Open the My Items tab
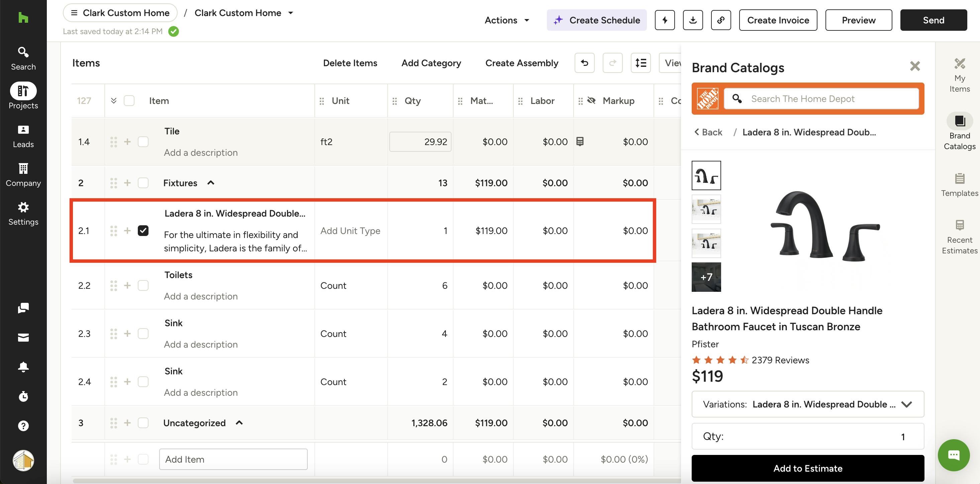980x484 pixels. (x=960, y=76)
